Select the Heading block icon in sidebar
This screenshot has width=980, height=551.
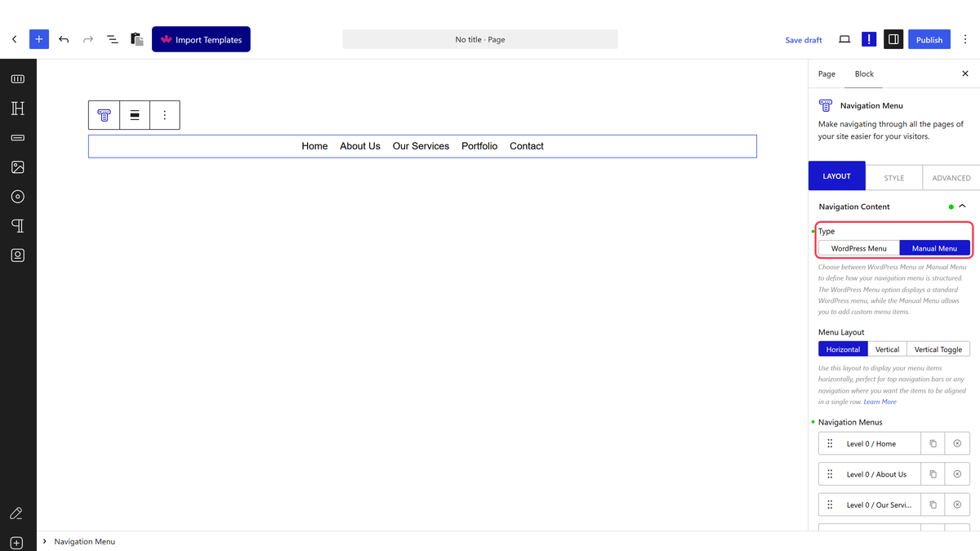point(18,109)
